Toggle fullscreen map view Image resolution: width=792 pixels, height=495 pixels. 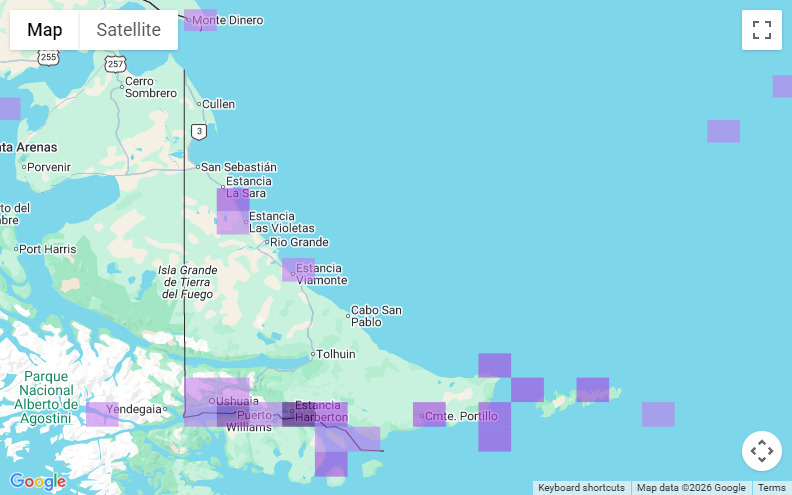pyautogui.click(x=761, y=30)
